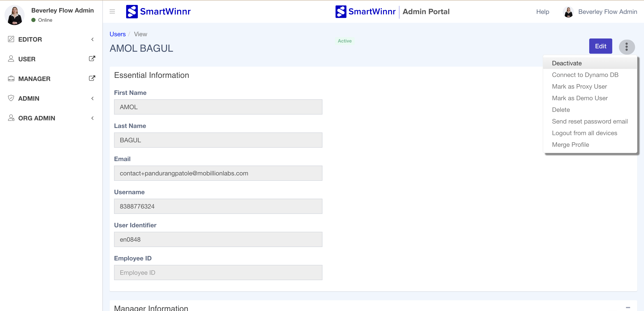Expand the ORG ADMIN sidebar chevron
This screenshot has width=644, height=311.
click(93, 118)
